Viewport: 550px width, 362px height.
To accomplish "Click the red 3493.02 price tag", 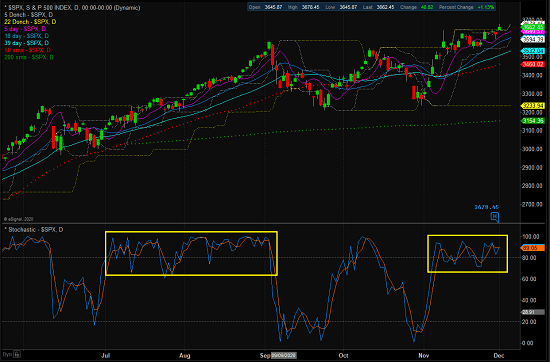I will 533,64.
